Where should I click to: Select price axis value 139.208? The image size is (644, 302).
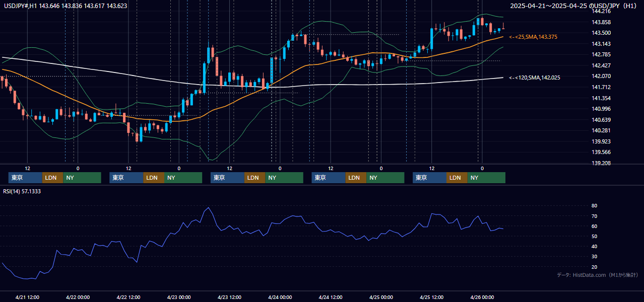(x=602, y=163)
